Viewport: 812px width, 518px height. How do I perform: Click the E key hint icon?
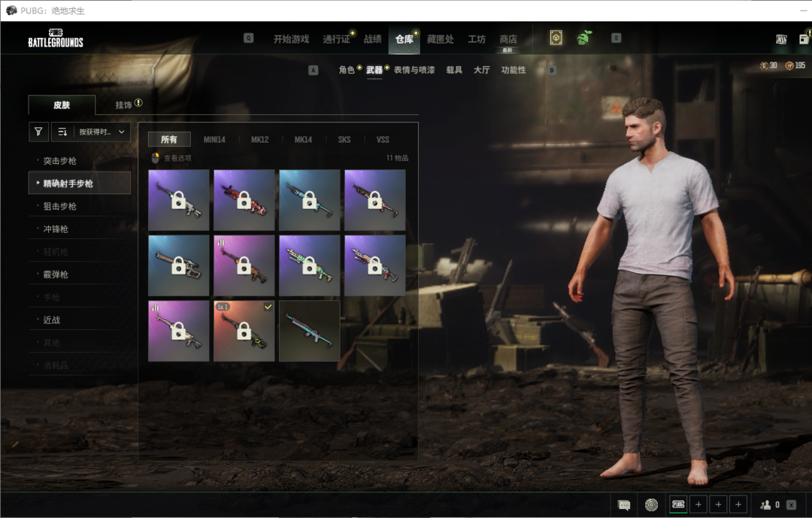tap(616, 38)
